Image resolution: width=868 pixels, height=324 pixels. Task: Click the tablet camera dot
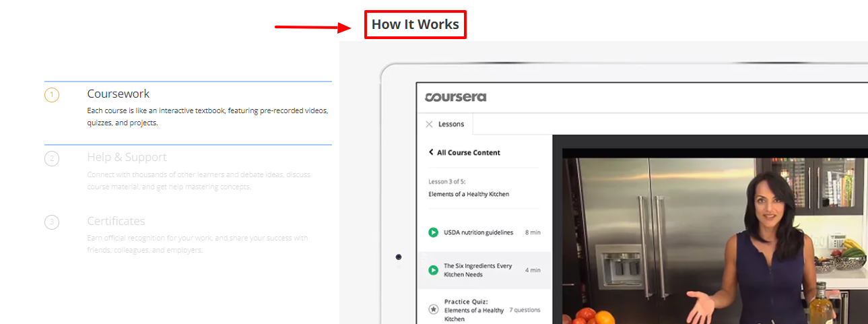coord(399,257)
